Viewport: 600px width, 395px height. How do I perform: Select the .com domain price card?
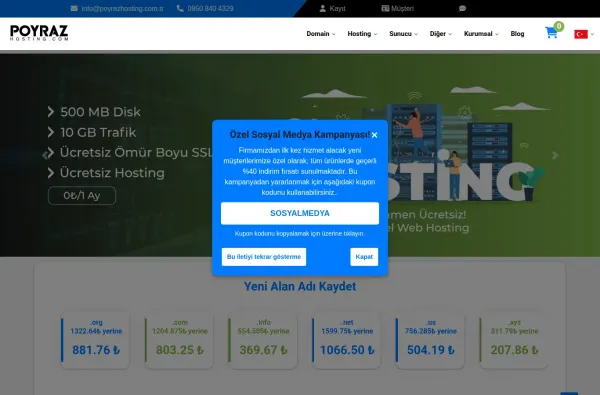tap(179, 340)
